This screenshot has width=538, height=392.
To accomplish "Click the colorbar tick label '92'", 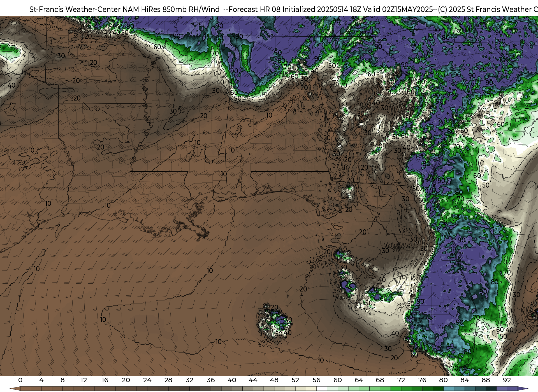I will pyautogui.click(x=507, y=380).
